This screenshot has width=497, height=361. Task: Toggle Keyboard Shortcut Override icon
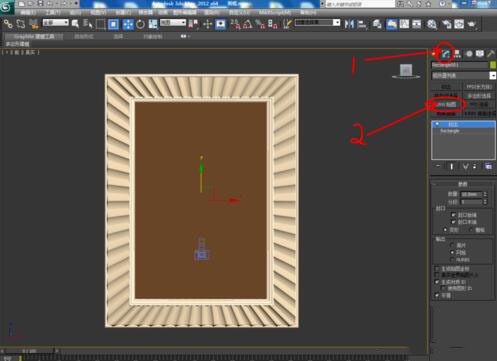(x=221, y=24)
